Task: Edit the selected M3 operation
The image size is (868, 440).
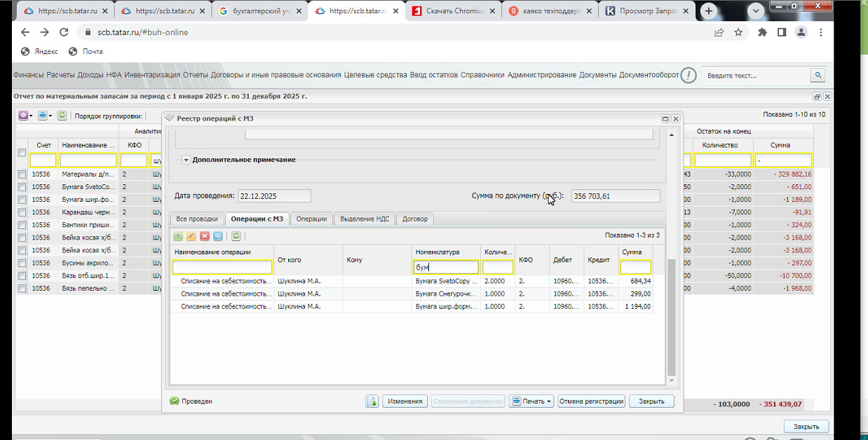Action: [x=191, y=236]
